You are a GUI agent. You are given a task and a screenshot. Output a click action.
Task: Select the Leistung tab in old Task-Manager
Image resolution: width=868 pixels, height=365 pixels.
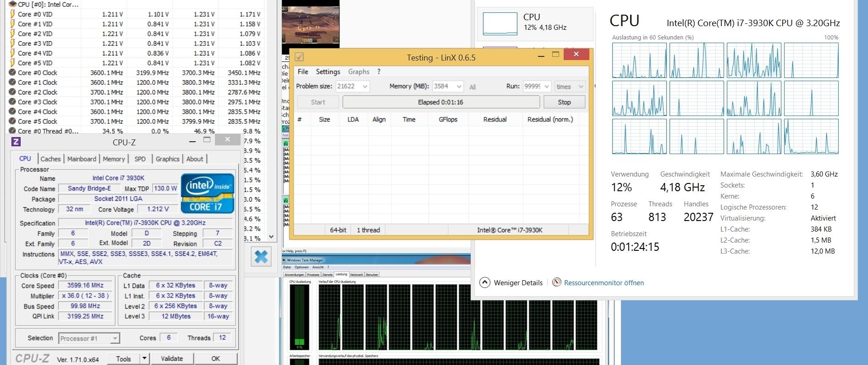(341, 274)
